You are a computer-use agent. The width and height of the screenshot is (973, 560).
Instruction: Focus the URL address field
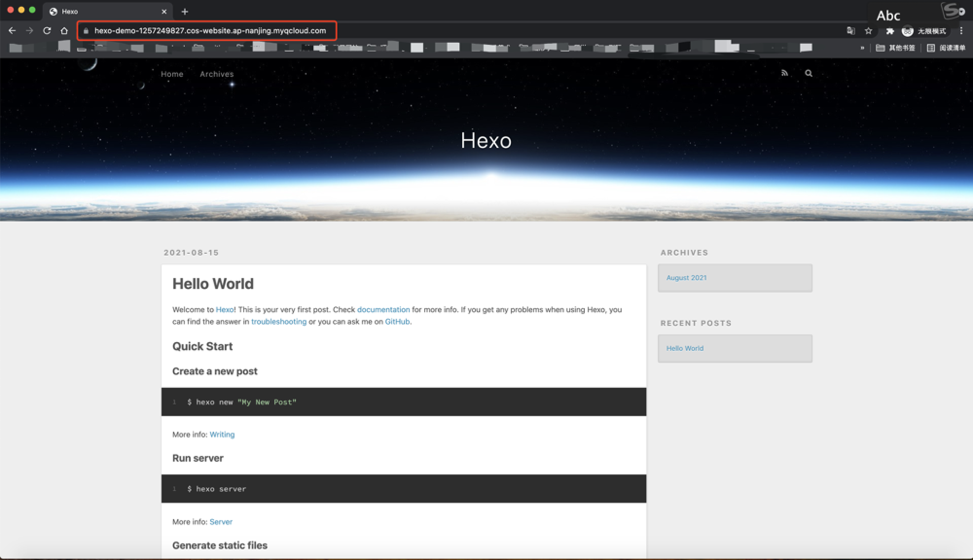tap(210, 31)
